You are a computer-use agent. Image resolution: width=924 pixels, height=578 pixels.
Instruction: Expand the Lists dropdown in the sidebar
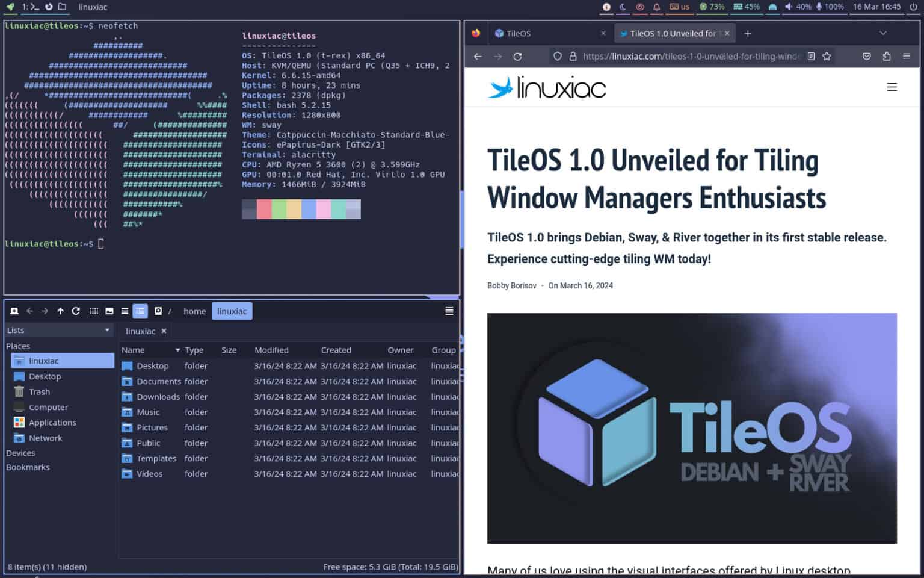click(58, 330)
